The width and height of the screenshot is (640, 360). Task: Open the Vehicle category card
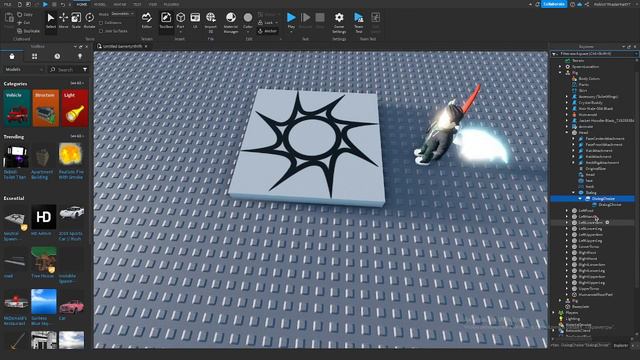[17, 108]
